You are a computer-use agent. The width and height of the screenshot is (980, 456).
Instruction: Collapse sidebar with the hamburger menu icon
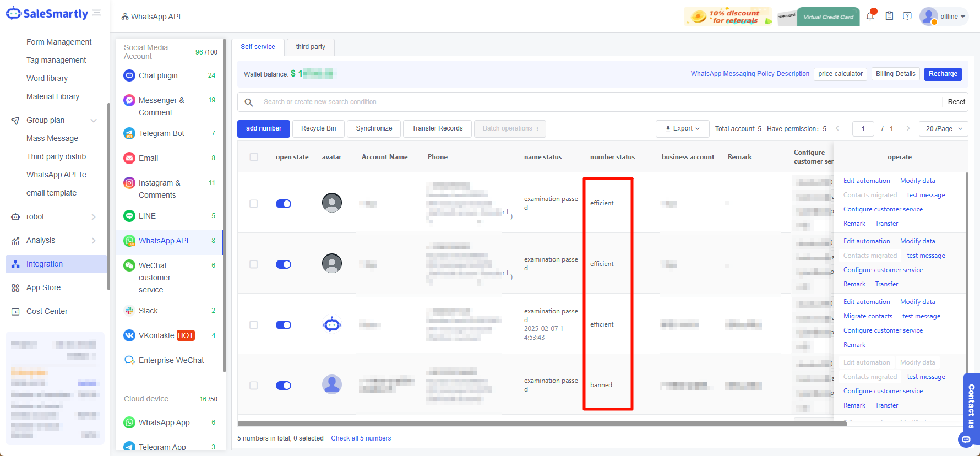[96, 13]
